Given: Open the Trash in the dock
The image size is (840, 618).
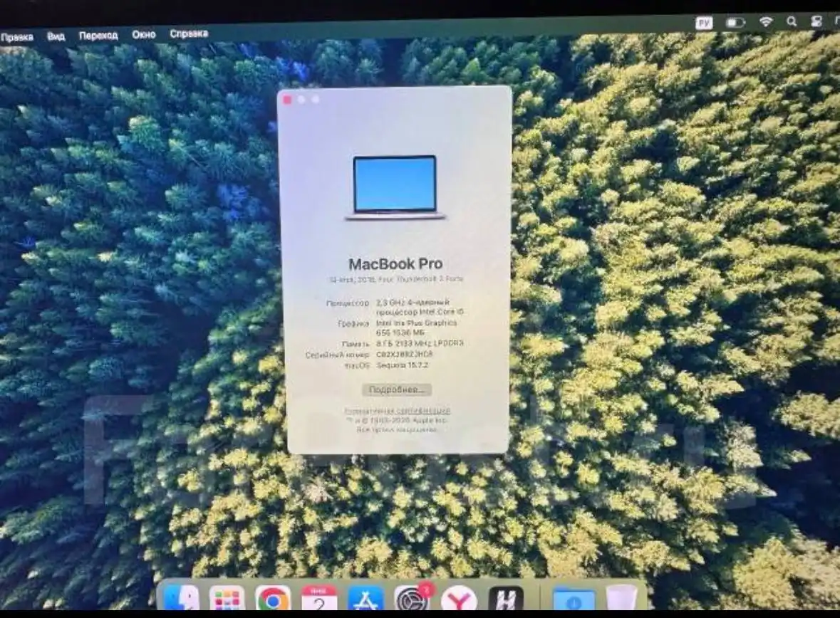Looking at the screenshot, I should [x=621, y=598].
